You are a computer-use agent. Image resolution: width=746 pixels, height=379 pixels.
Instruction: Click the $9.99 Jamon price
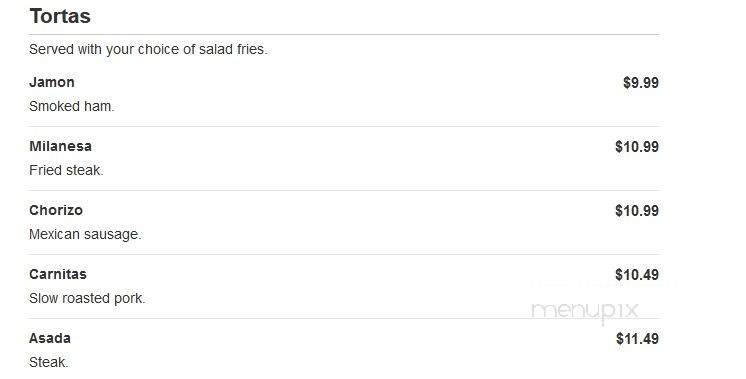(641, 82)
